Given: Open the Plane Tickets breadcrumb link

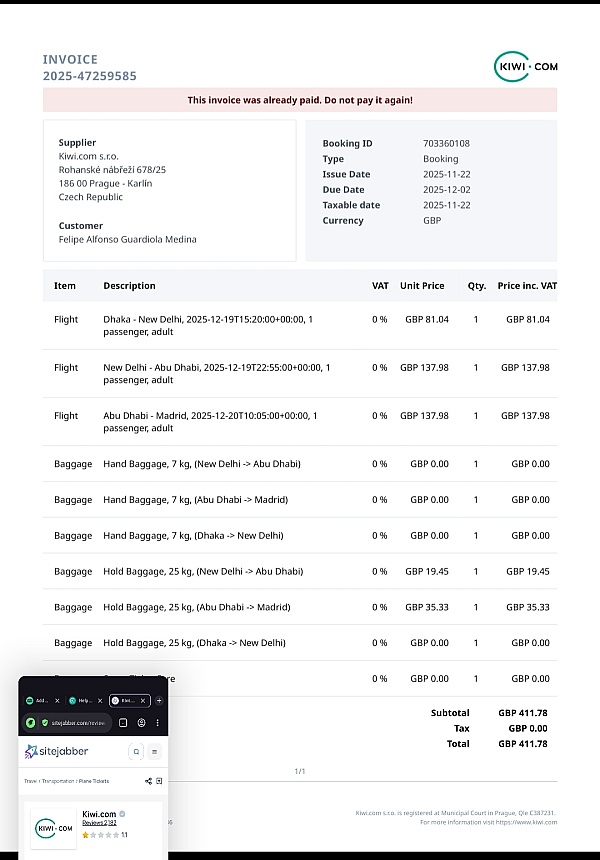Looking at the screenshot, I should [x=94, y=781].
